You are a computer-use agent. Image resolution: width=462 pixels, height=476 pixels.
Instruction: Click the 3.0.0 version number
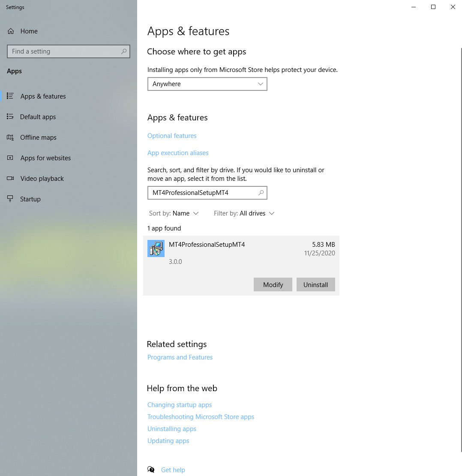point(175,262)
